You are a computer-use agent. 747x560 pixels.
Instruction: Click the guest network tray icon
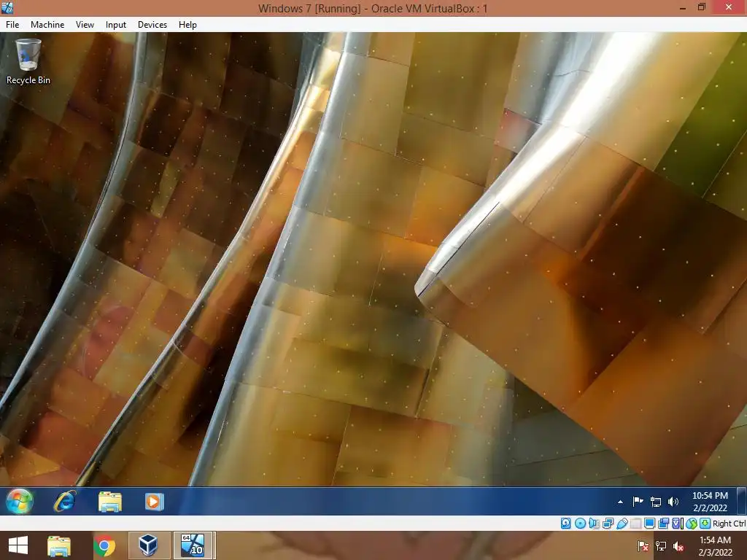656,502
